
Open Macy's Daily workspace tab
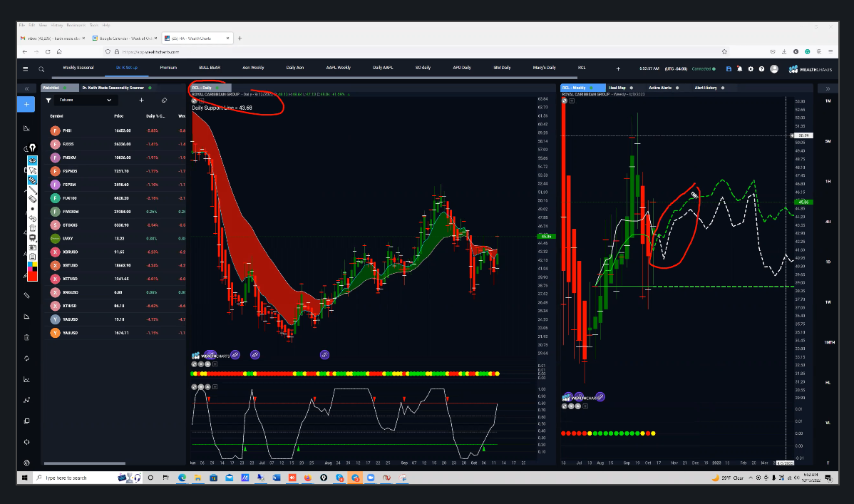click(544, 68)
